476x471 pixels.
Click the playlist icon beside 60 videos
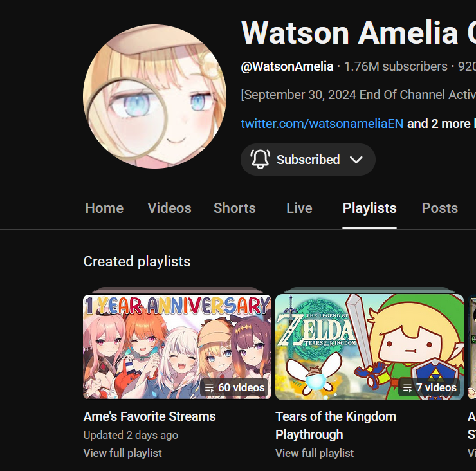(x=209, y=388)
